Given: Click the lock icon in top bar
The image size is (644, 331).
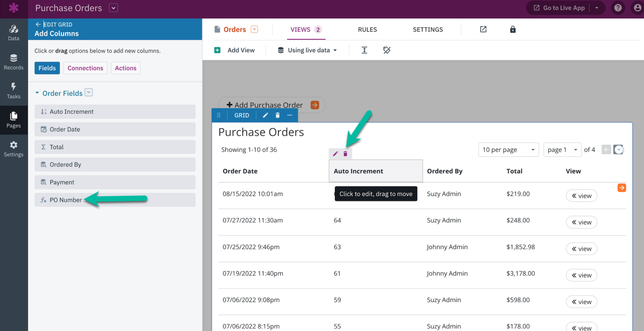Looking at the screenshot, I should pos(513,30).
